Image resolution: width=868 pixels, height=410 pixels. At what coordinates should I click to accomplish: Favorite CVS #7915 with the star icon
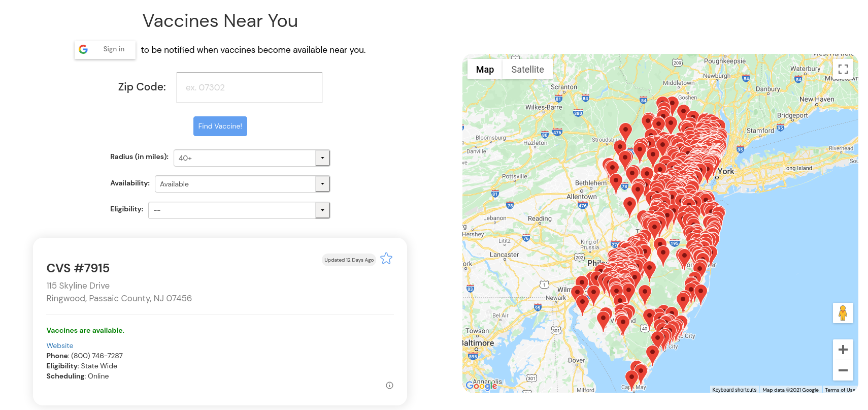(386, 259)
